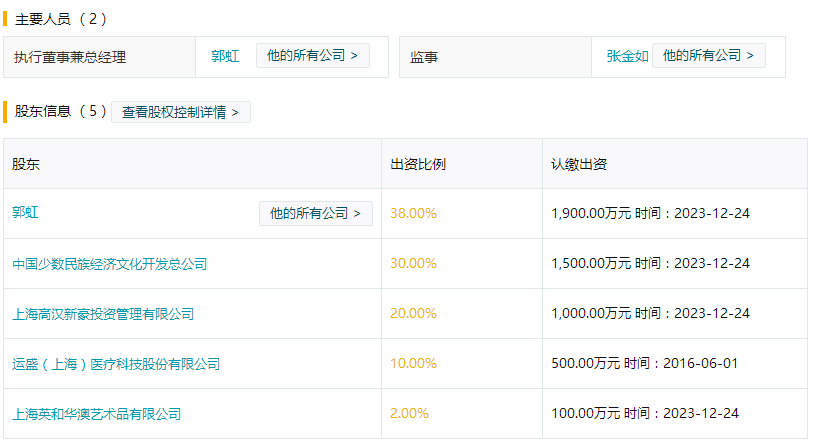Open 郭虹 link in main personnel section
The width and height of the screenshot is (817, 443).
pyautogui.click(x=225, y=56)
